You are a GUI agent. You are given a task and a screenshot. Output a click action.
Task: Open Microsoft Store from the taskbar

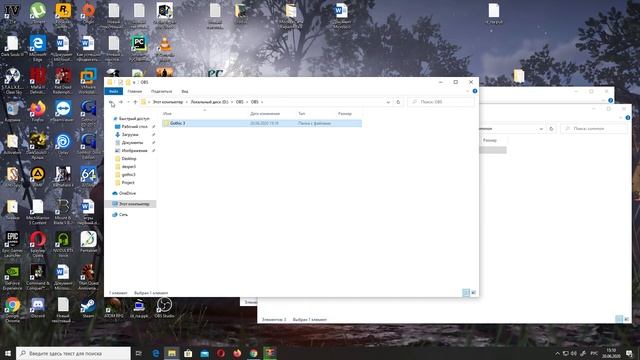coord(188,353)
